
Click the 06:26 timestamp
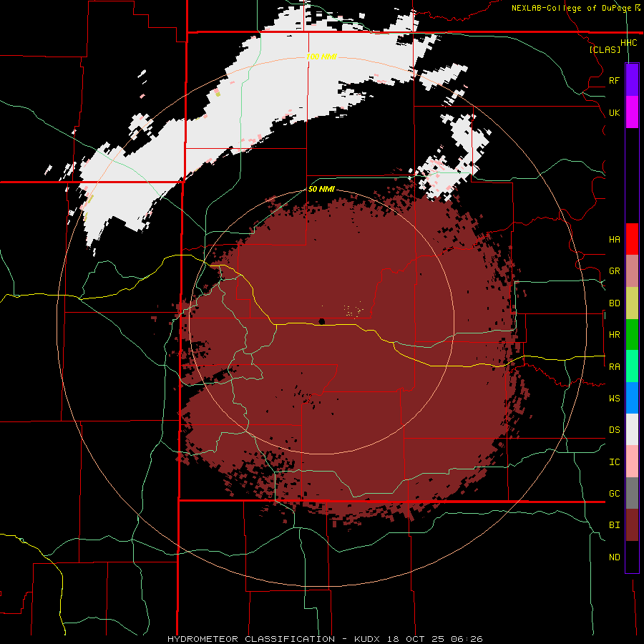point(466,639)
